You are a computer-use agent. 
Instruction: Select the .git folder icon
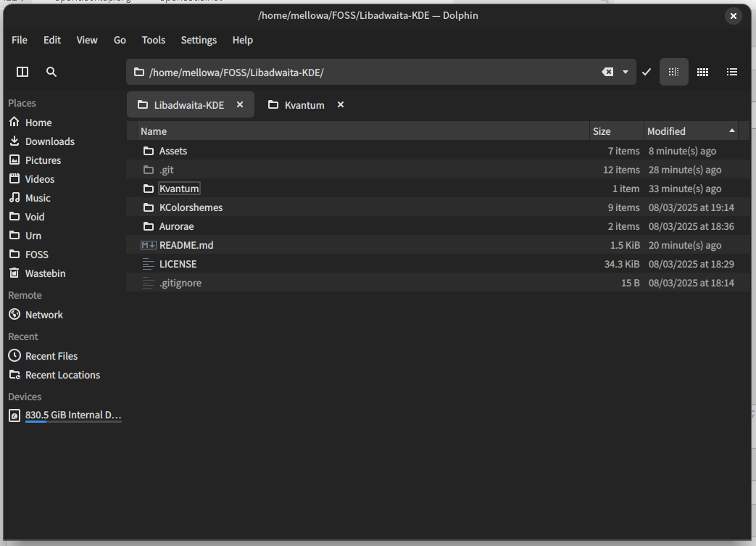(149, 170)
